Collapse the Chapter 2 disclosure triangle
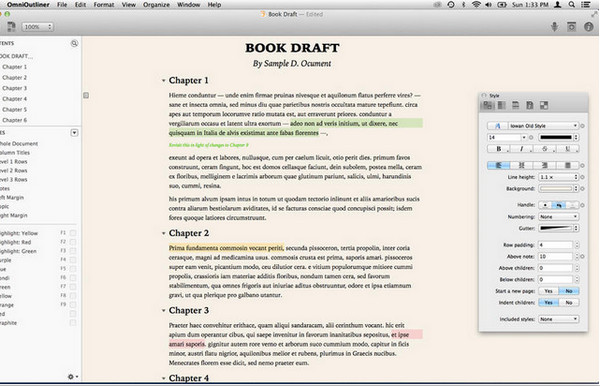Screen dimensions: 600x386 point(163,233)
